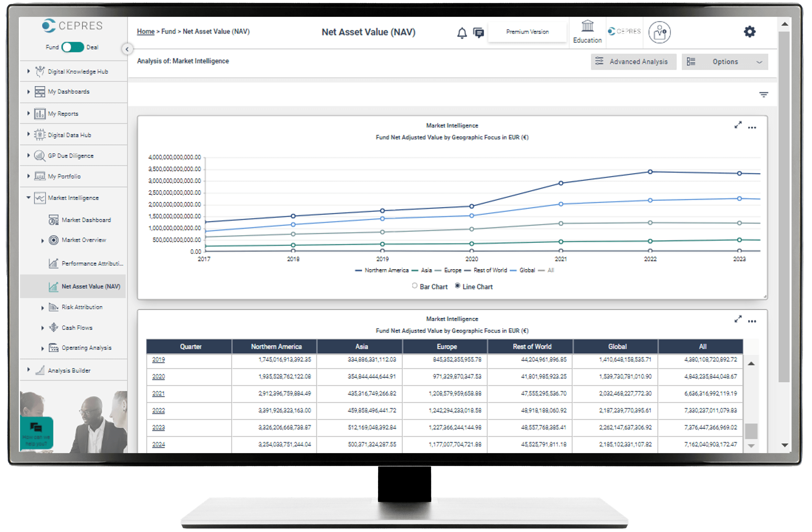Click the user guide person icon
This screenshot has width=812, height=532.
[659, 33]
